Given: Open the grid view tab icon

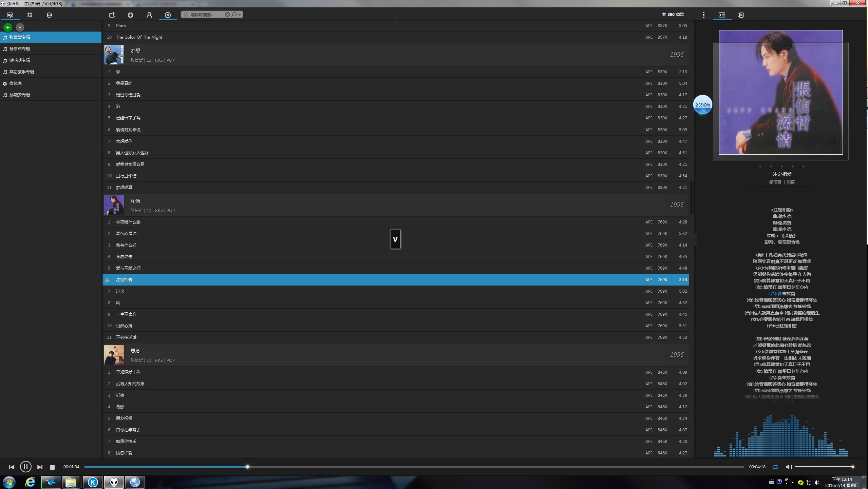Looking at the screenshot, I should (x=30, y=15).
